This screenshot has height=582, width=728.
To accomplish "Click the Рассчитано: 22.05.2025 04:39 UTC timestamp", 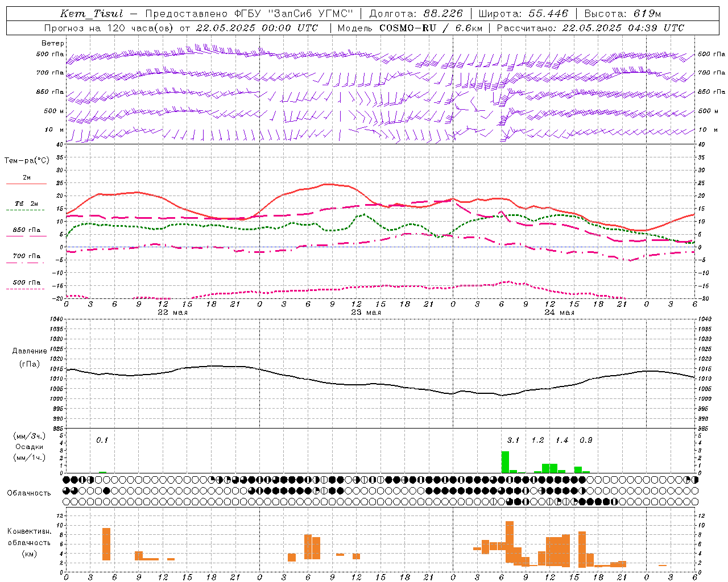I will click(x=590, y=28).
